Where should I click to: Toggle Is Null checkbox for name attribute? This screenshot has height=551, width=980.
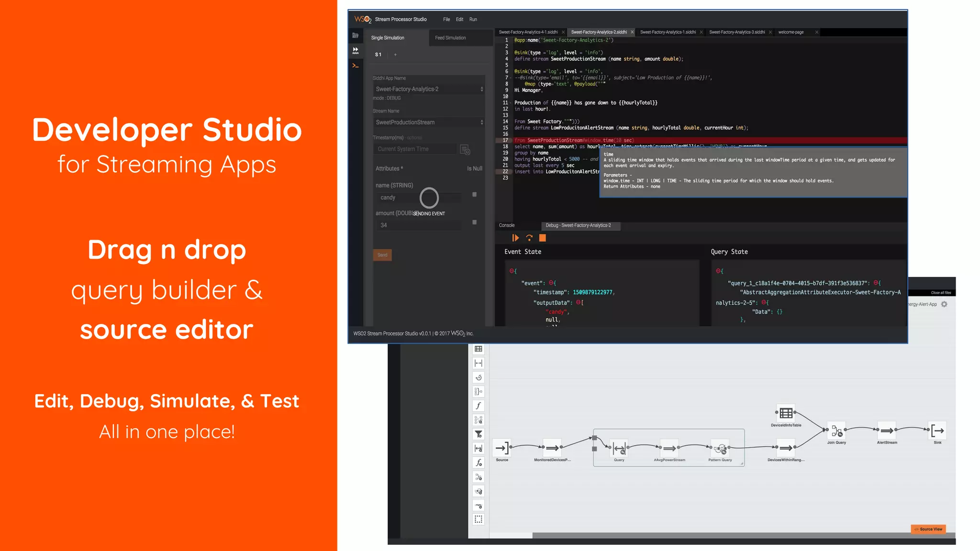pyautogui.click(x=474, y=195)
